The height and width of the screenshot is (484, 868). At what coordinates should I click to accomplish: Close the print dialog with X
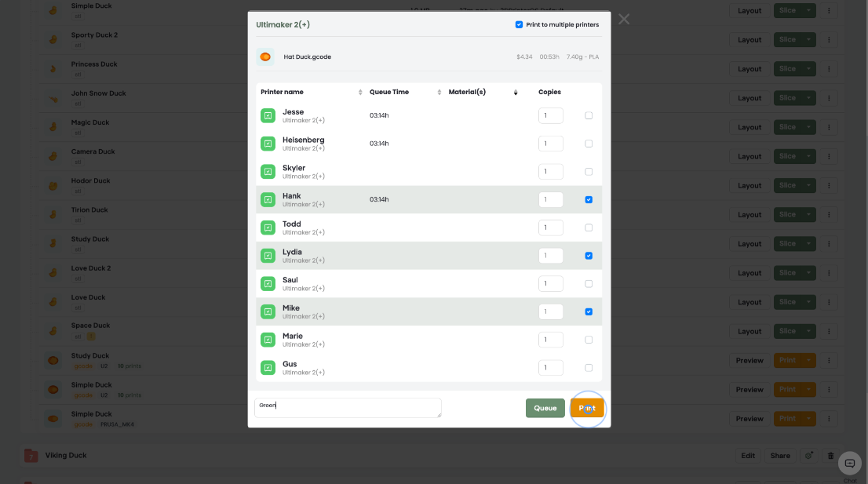pos(624,20)
